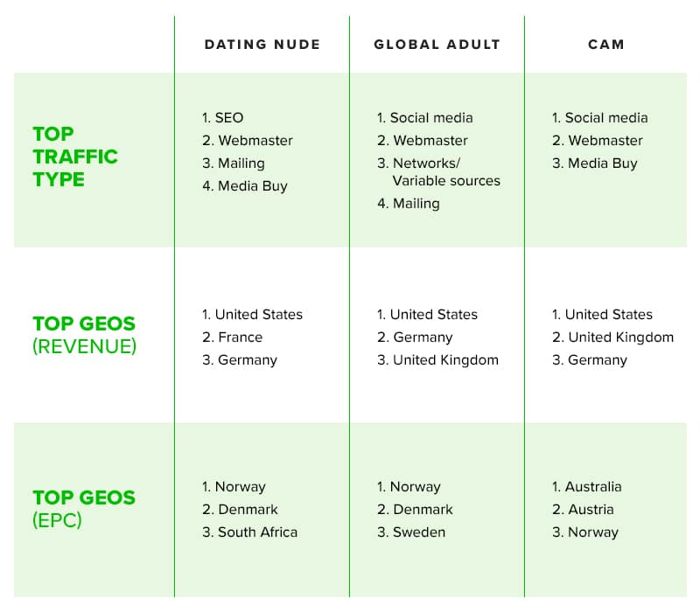
Task: Click the TOP GEOS (REVENUE) row label
Action: click(x=84, y=335)
